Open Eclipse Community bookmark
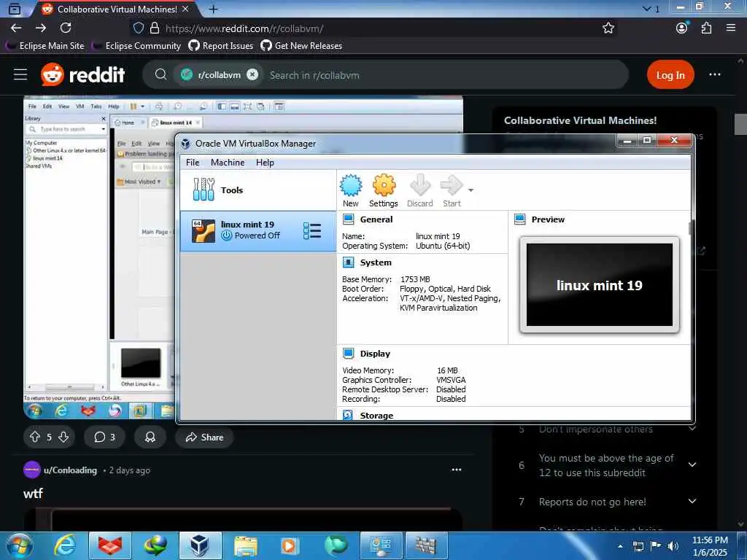 pyautogui.click(x=136, y=46)
